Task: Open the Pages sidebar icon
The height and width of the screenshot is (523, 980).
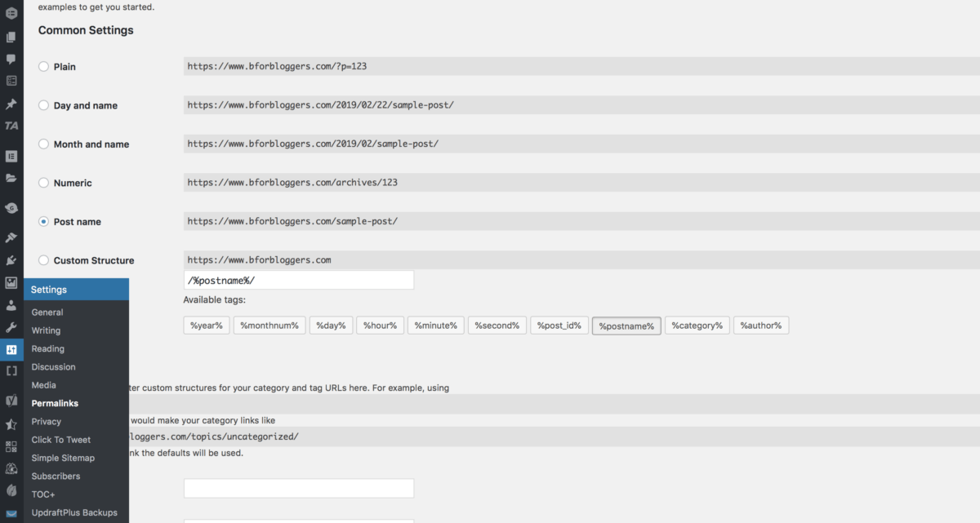Action: [11, 37]
